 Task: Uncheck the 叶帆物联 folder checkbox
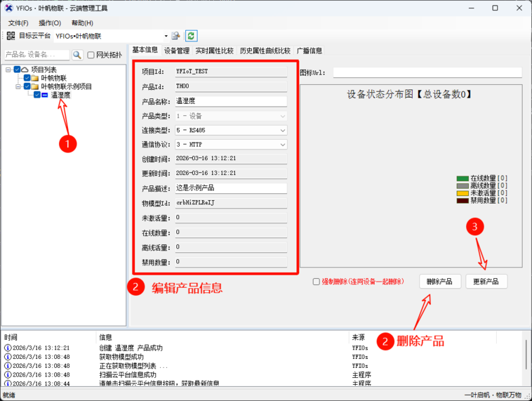coord(27,78)
